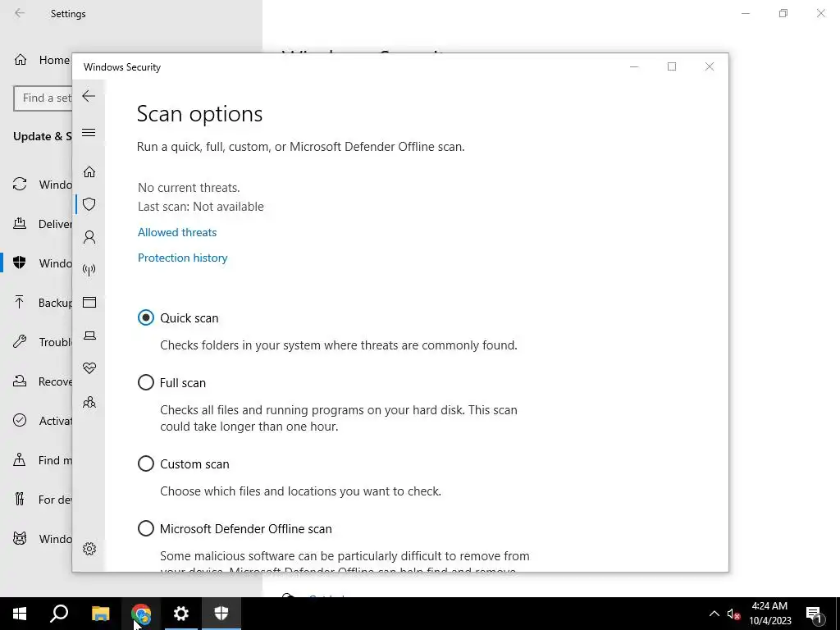Open the Allowed threats link

tap(177, 232)
